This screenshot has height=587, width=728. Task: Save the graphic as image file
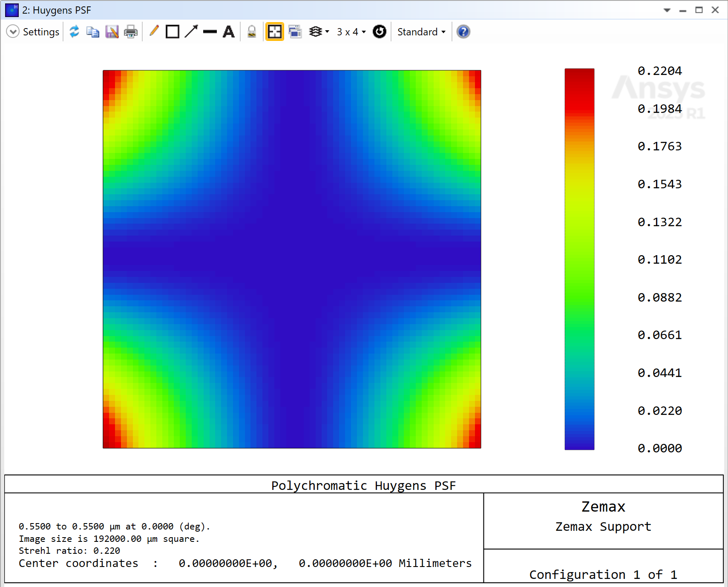[x=112, y=32]
